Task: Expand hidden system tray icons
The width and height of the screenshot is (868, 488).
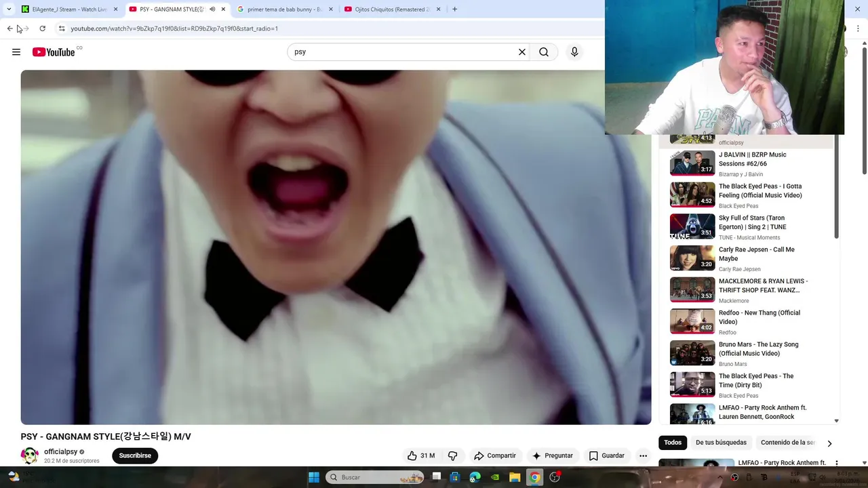Action: pyautogui.click(x=720, y=477)
